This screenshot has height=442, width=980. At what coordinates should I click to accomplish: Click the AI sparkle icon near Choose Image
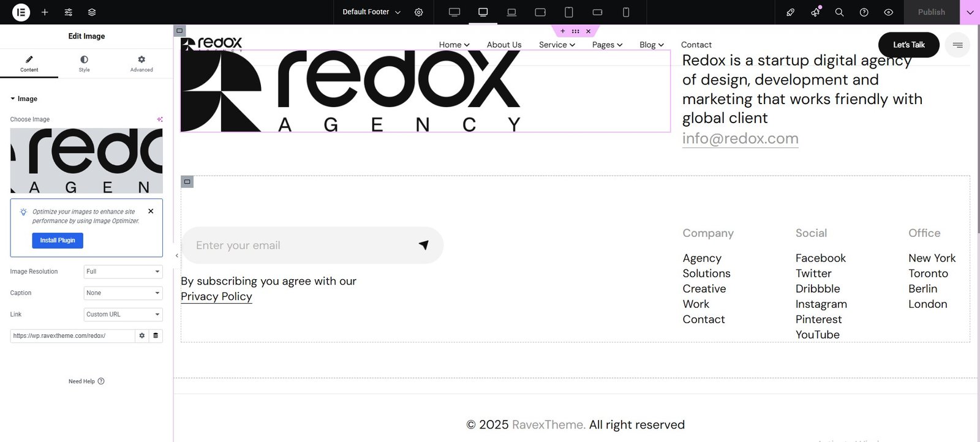click(160, 119)
